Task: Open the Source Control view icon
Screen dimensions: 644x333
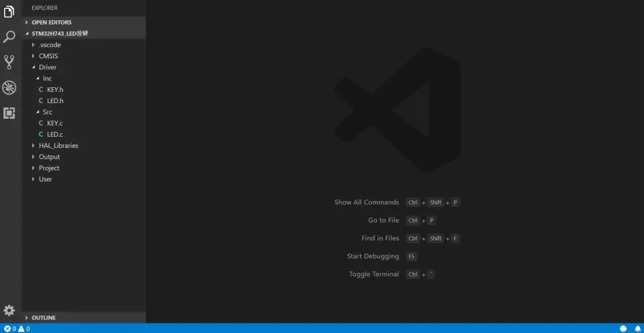Action: coord(9,62)
